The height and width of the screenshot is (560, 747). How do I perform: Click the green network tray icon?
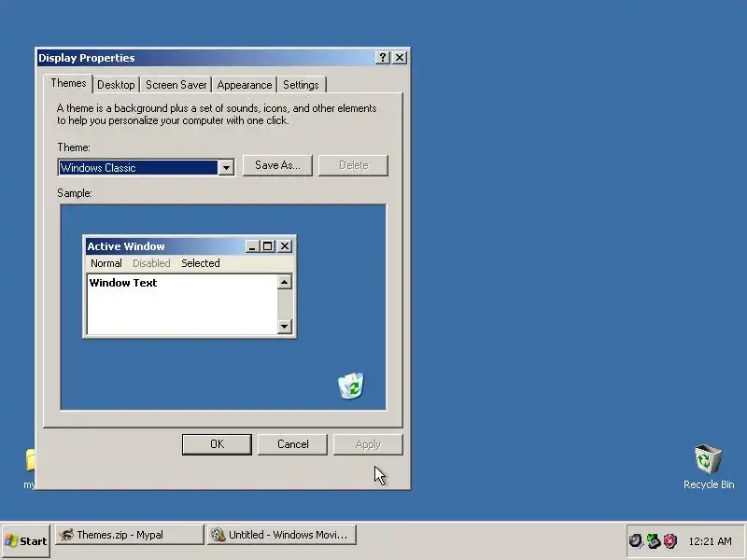pyautogui.click(x=653, y=541)
